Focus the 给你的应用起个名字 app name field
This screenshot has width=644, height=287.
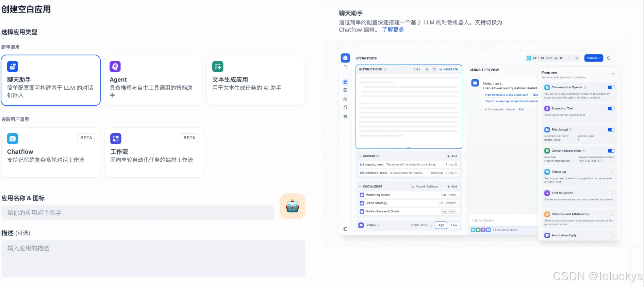coord(138,213)
